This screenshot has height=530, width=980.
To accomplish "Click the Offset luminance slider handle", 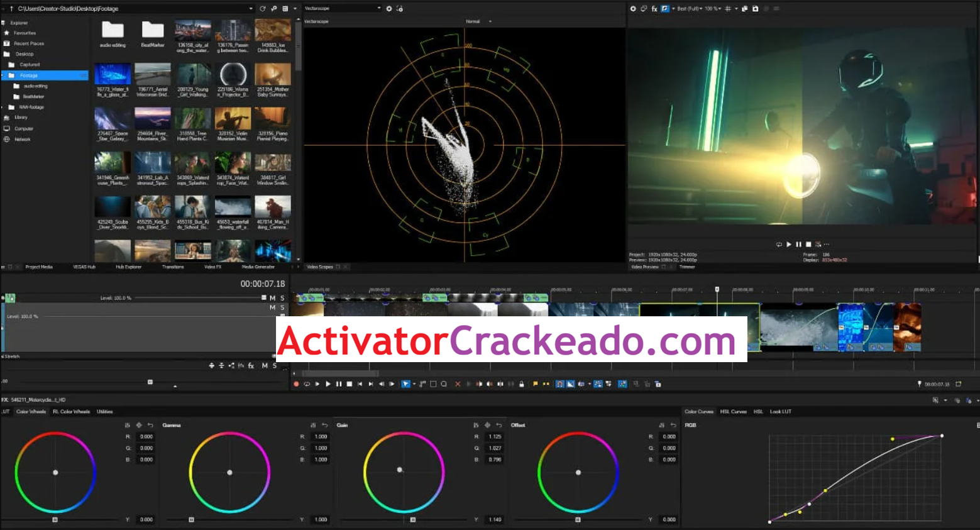I will point(578,520).
